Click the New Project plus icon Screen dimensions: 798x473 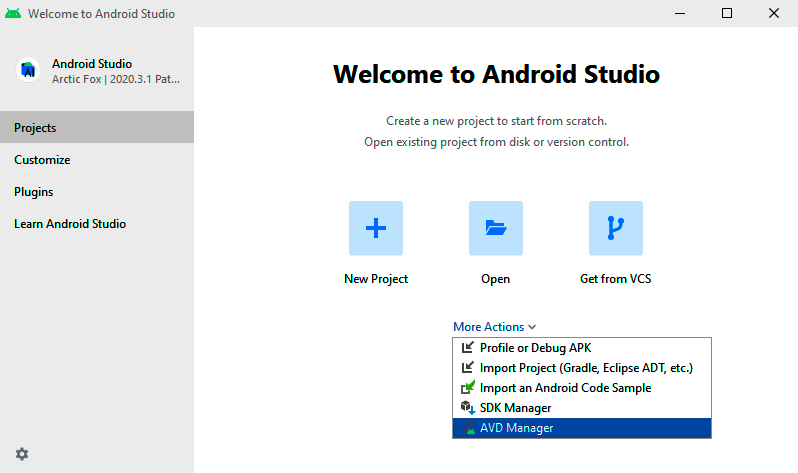[375, 228]
